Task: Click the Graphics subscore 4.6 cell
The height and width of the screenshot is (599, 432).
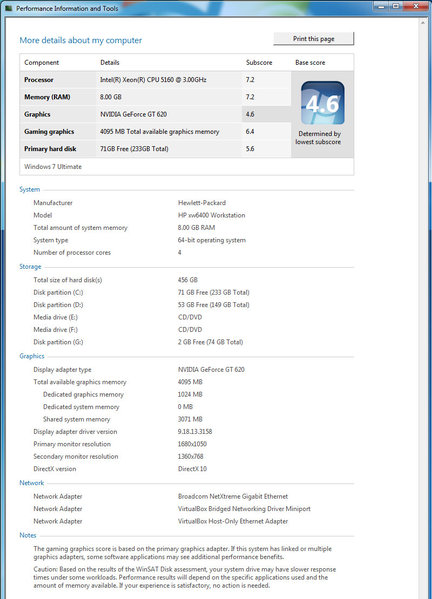Action: [x=266, y=114]
